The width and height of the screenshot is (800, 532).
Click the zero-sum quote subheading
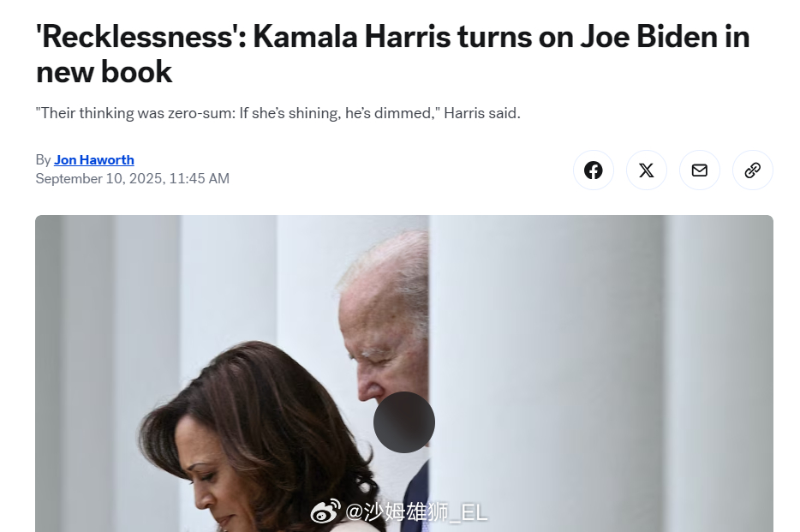[278, 113]
